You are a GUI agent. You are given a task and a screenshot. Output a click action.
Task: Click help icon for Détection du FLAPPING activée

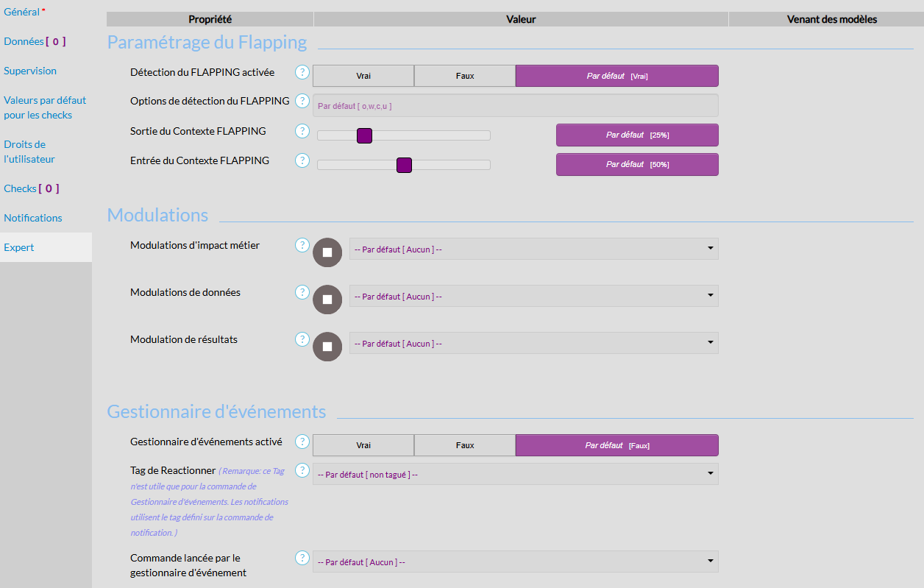point(302,72)
